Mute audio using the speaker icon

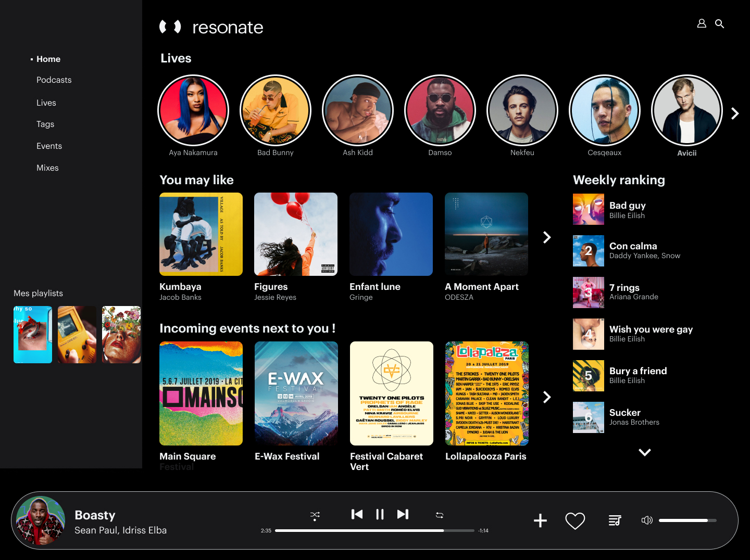point(647,520)
